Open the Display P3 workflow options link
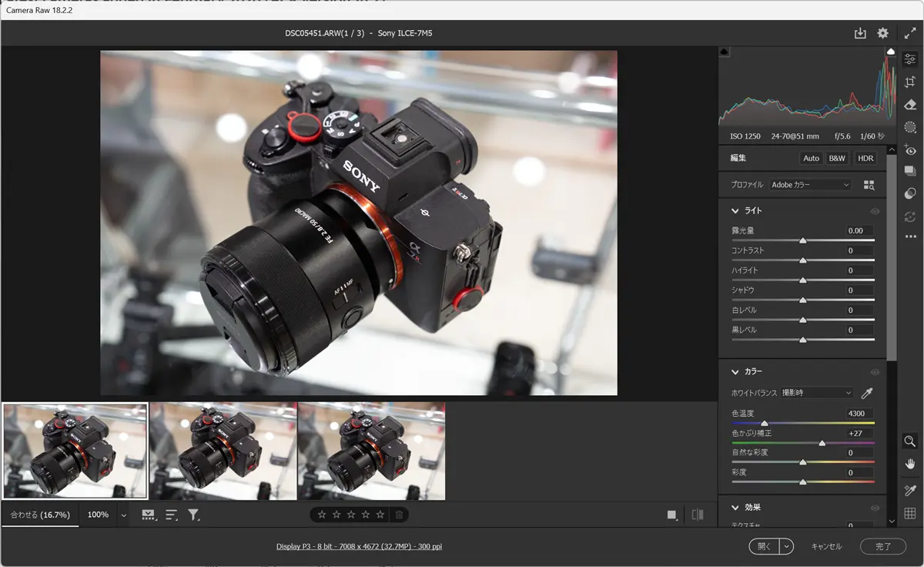Viewport: 924px width, 567px height. [x=359, y=546]
